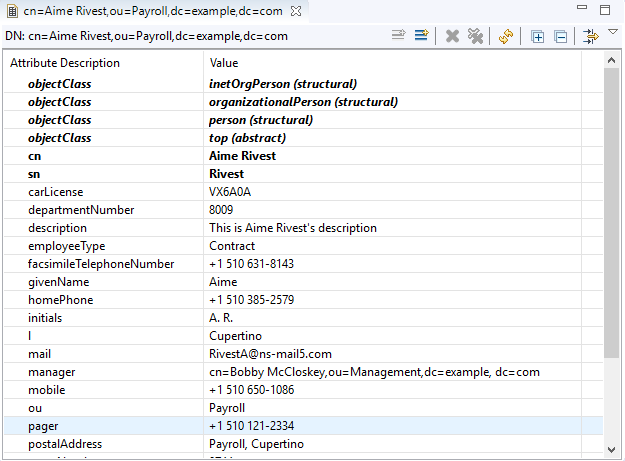
Task: Select the employeeType value Contract
Action: pos(232,246)
